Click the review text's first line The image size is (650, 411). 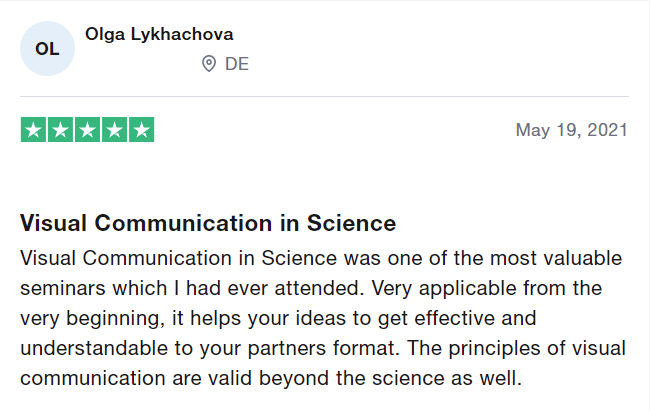click(321, 258)
